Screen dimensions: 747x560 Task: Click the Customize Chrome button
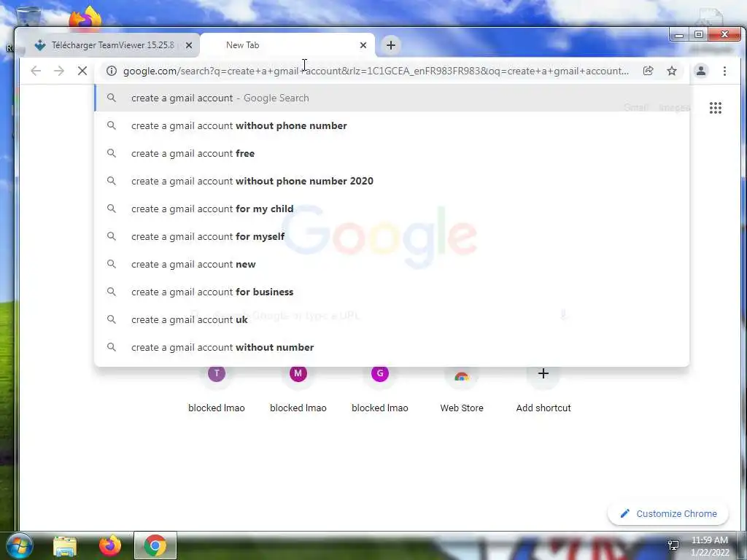tap(668, 514)
